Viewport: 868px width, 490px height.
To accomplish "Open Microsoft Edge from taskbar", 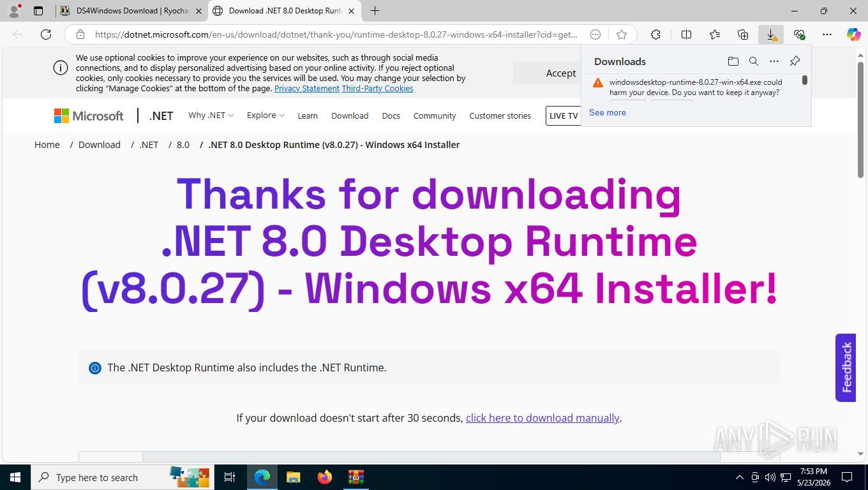I will [262, 477].
